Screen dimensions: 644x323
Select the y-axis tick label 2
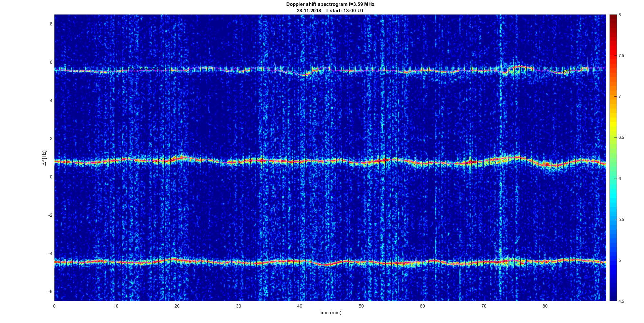coord(51,139)
